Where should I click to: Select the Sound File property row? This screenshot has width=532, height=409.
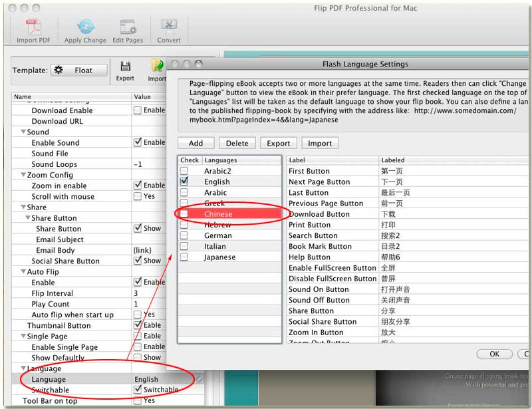coord(89,154)
